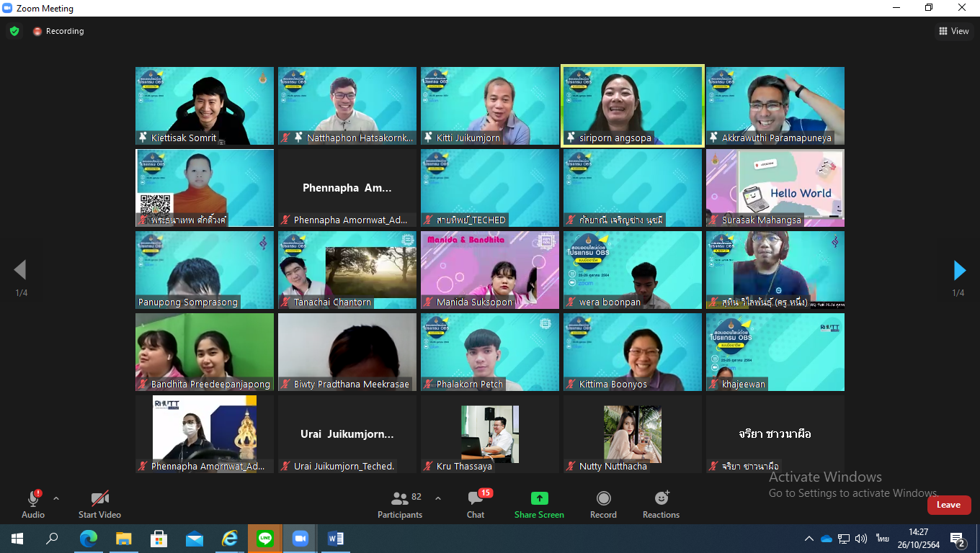The height and width of the screenshot is (553, 980).
Task: Click the Share Screen button
Action: point(539,504)
